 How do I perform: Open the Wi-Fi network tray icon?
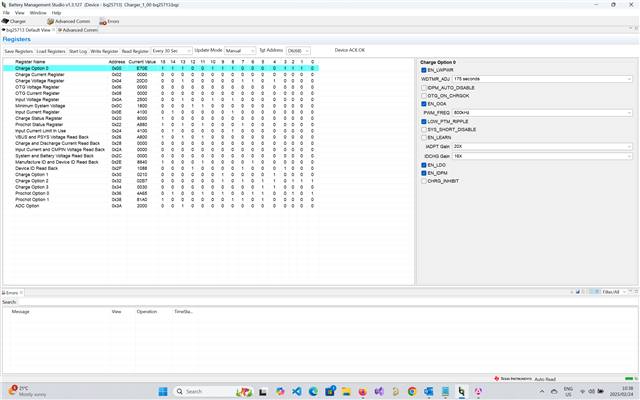click(x=582, y=391)
